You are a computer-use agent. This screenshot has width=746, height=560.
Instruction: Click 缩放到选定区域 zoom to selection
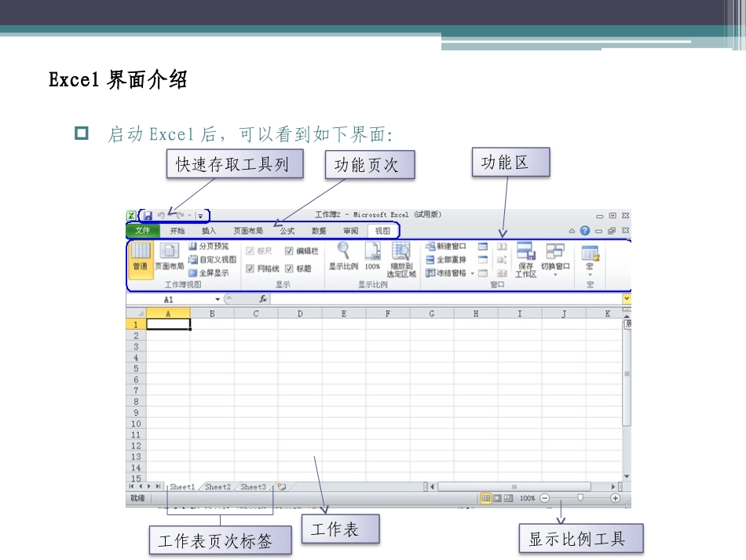tap(401, 259)
